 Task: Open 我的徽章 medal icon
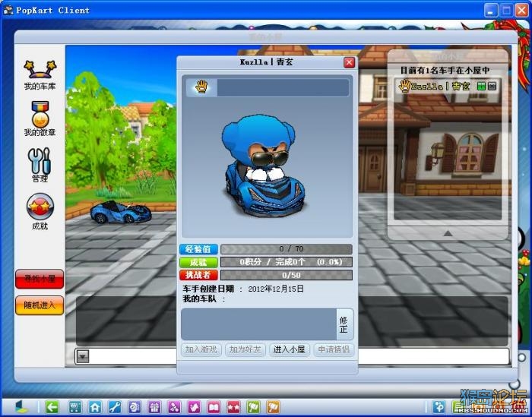tap(40, 118)
